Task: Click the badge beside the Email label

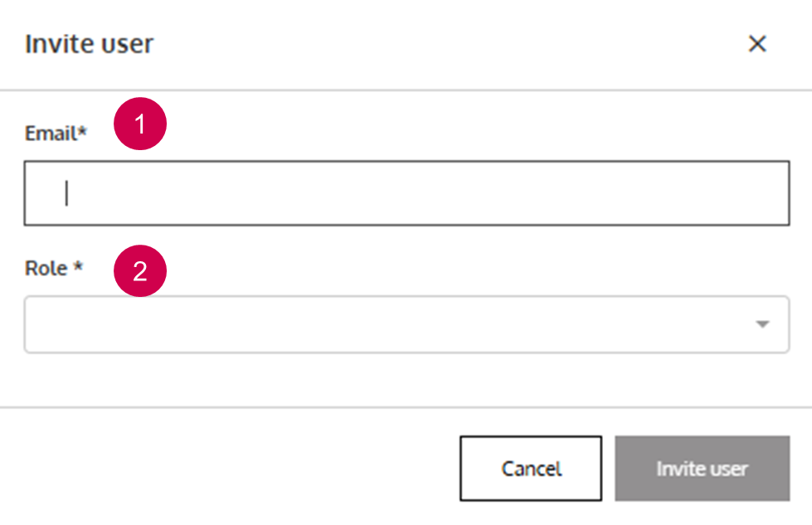Action: point(140,125)
